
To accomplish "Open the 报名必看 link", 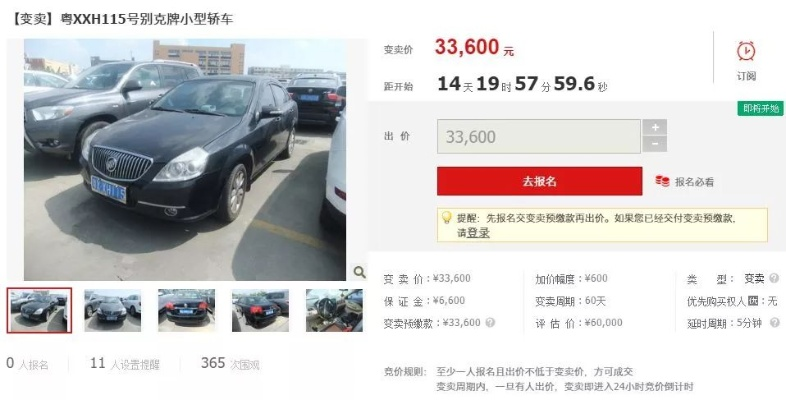I will click(694, 182).
